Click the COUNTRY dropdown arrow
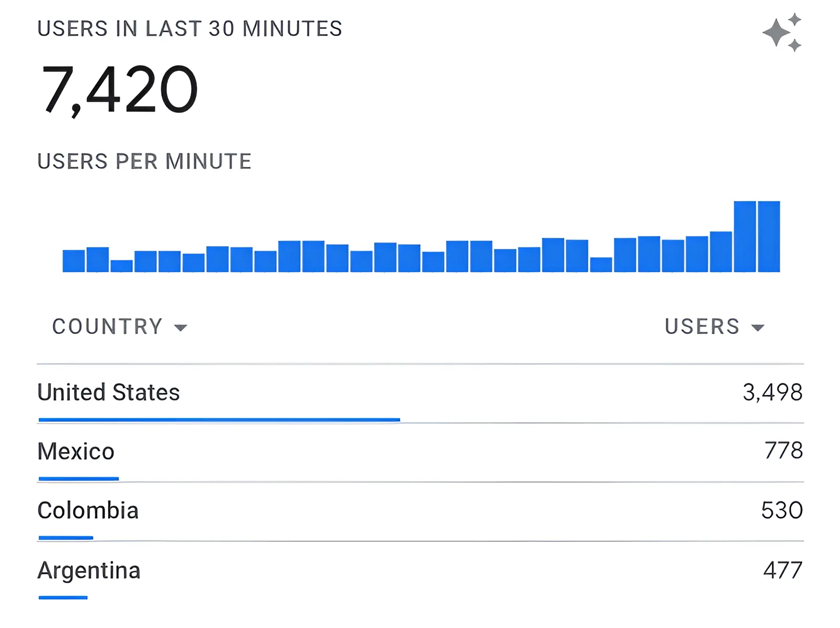840x628 pixels. coord(181,328)
